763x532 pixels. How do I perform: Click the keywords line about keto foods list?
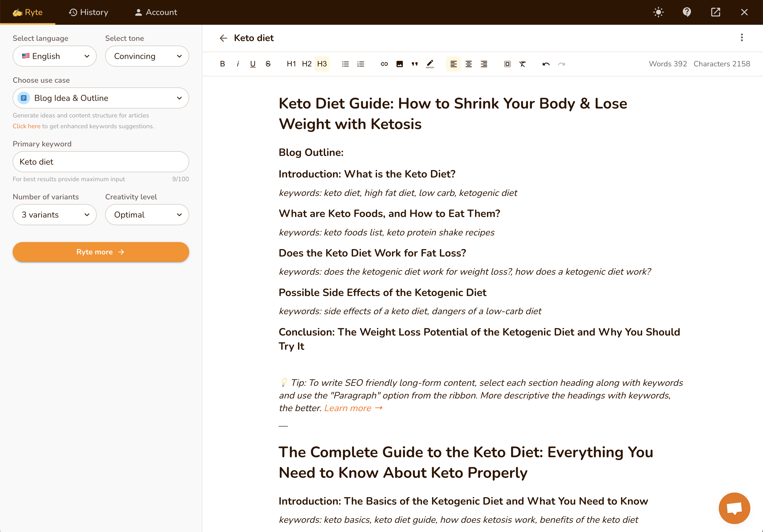[x=387, y=233]
